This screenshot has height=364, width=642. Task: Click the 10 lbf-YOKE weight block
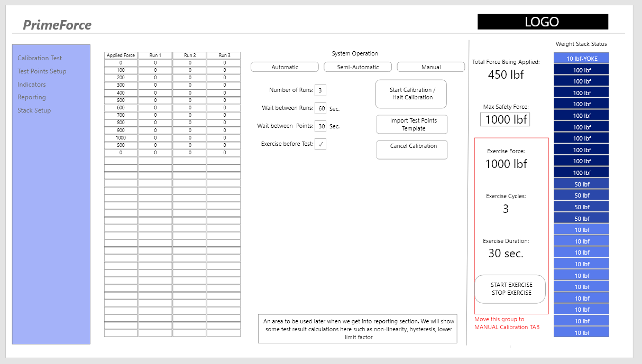582,58
